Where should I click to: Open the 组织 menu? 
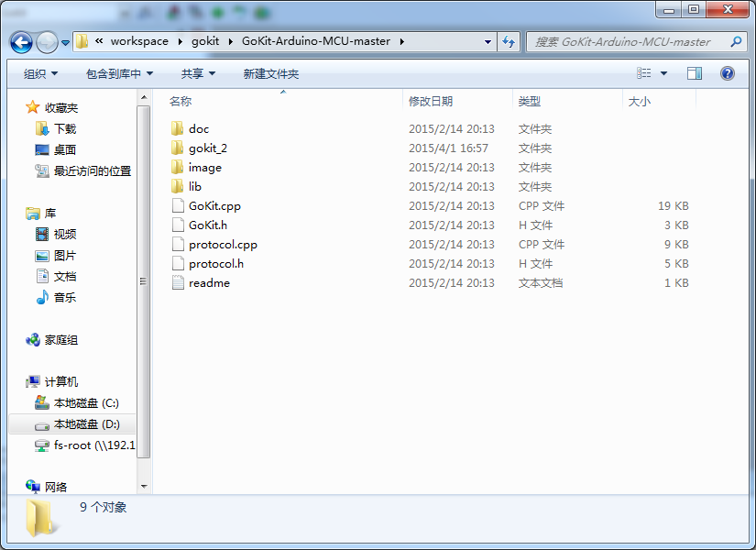pos(40,74)
